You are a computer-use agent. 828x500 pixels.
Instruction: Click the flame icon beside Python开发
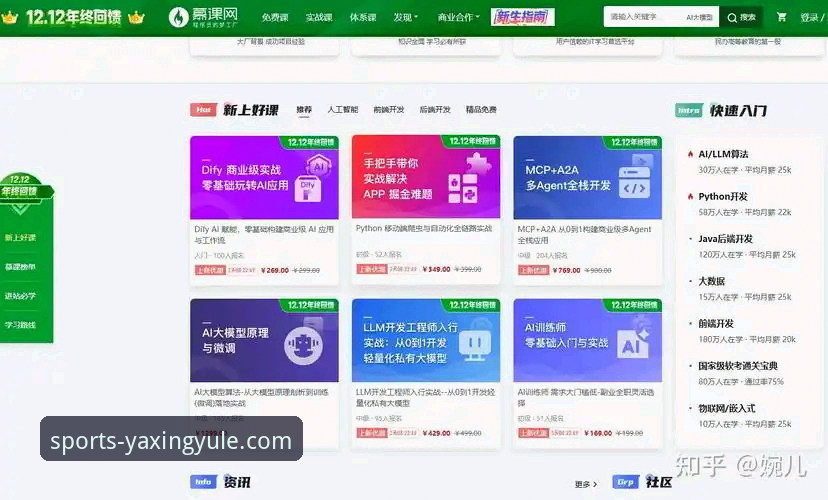point(690,196)
